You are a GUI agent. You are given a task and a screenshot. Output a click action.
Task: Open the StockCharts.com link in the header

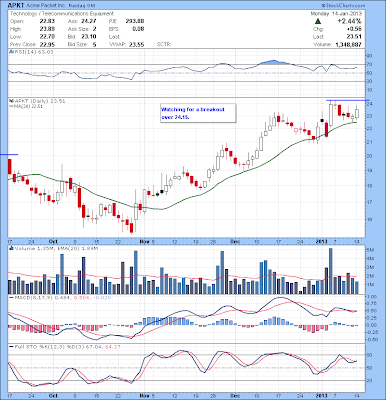pyautogui.click(x=343, y=6)
